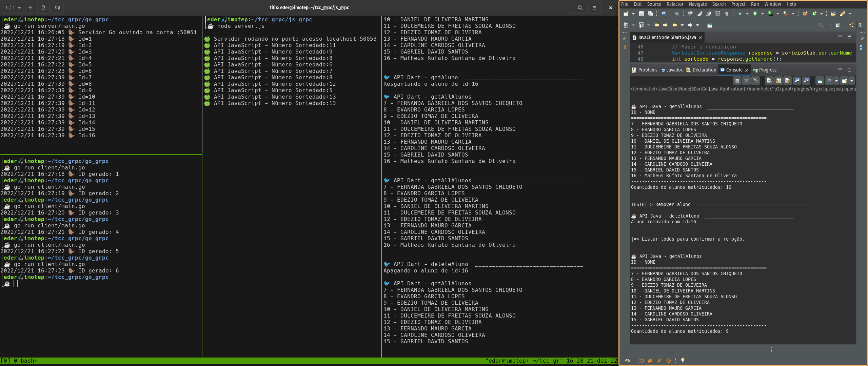
Task: Click the Remove All Terminated Launches icon
Action: click(755, 81)
